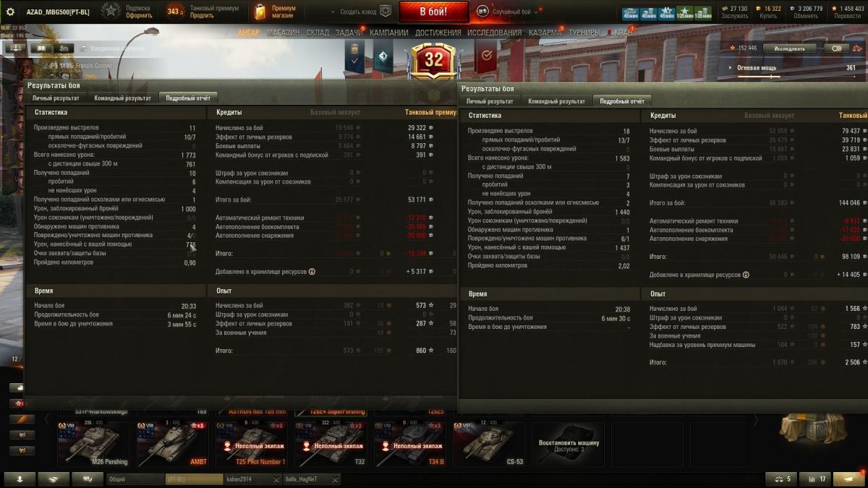
Task: Select Подробный отчёт tab in right report
Action: (622, 101)
